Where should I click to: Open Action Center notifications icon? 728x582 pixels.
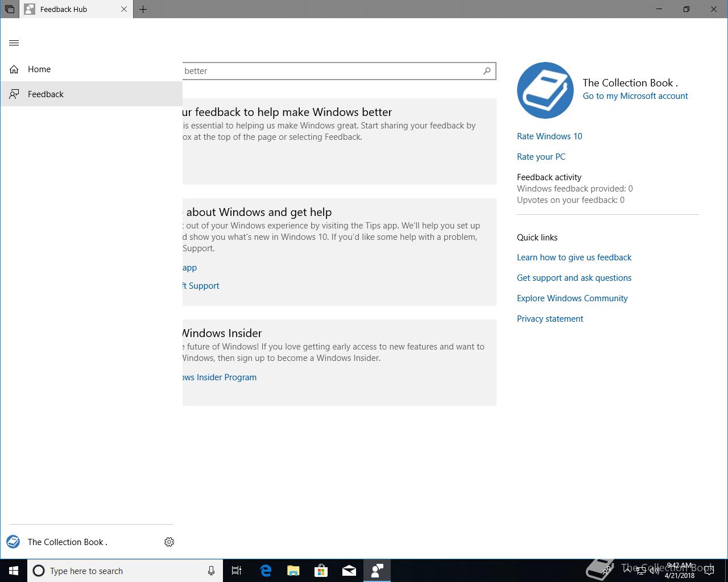click(x=709, y=571)
